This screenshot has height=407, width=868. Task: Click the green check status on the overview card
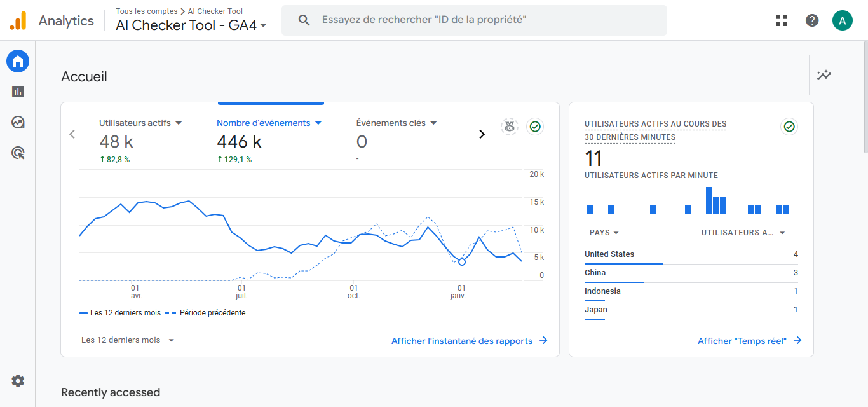pyautogui.click(x=535, y=127)
